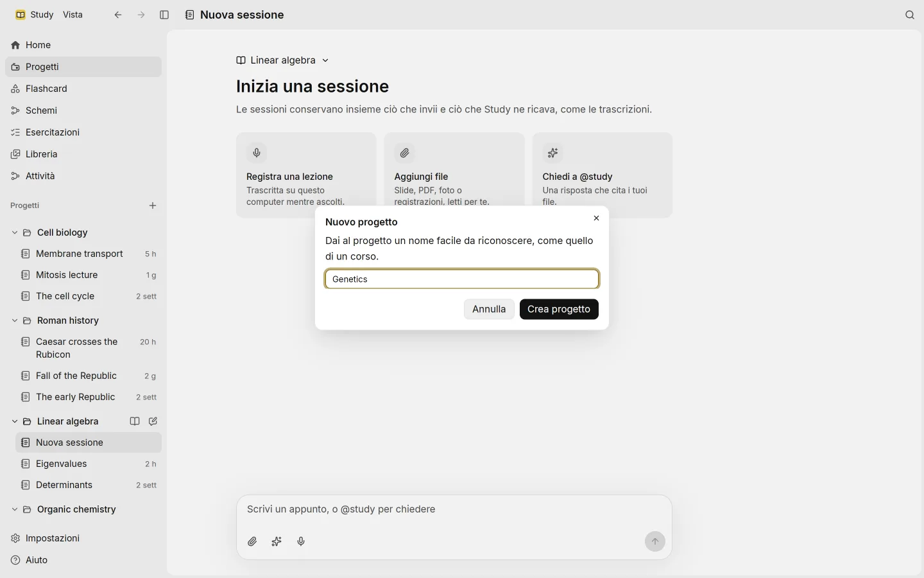Viewport: 924px width, 578px height.
Task: Open Impostazioni settings
Action: click(83, 538)
